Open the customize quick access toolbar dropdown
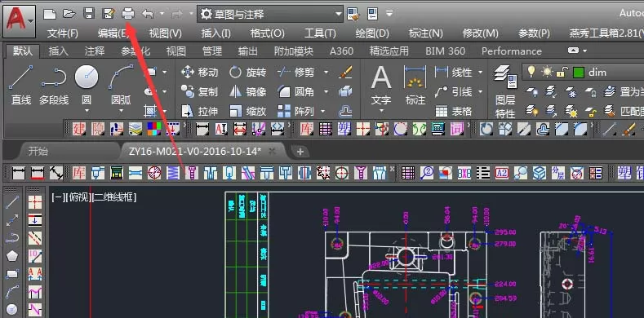 coord(389,14)
